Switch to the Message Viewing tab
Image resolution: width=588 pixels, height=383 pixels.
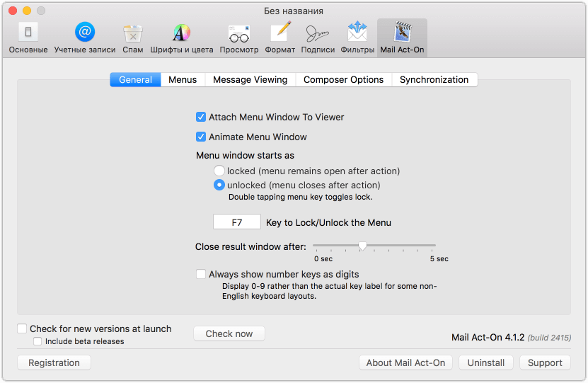pyautogui.click(x=250, y=79)
